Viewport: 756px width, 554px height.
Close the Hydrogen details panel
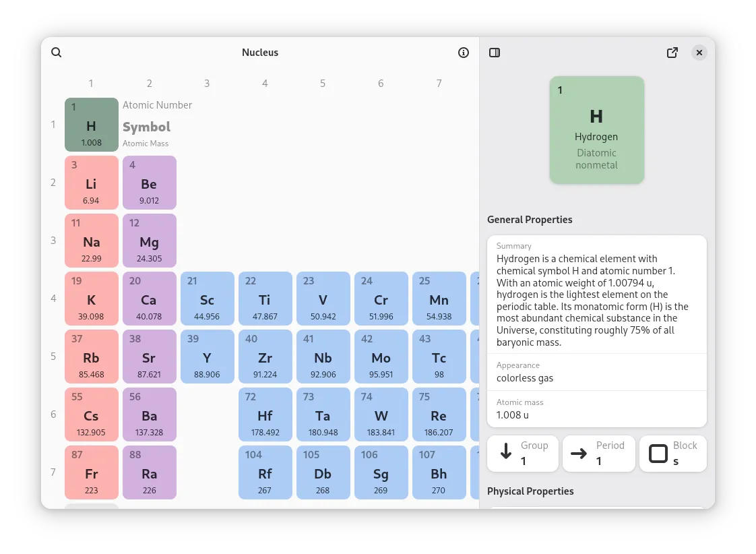click(x=699, y=52)
